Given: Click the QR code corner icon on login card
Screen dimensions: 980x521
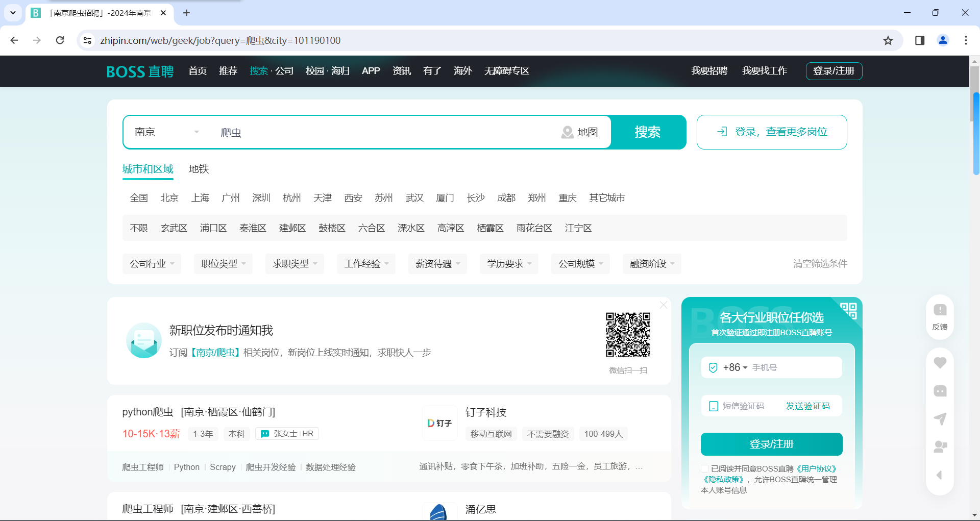Looking at the screenshot, I should (848, 310).
